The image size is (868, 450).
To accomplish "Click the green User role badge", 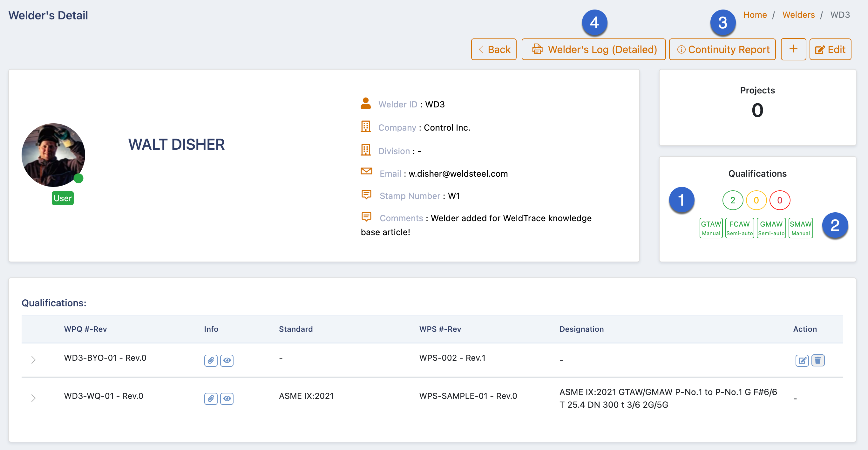I will click(63, 198).
